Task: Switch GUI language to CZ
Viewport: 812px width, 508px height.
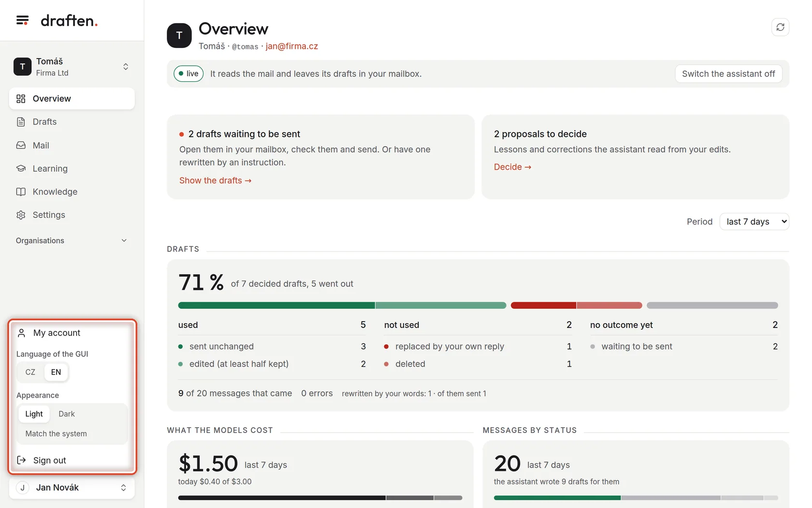Action: pyautogui.click(x=30, y=372)
